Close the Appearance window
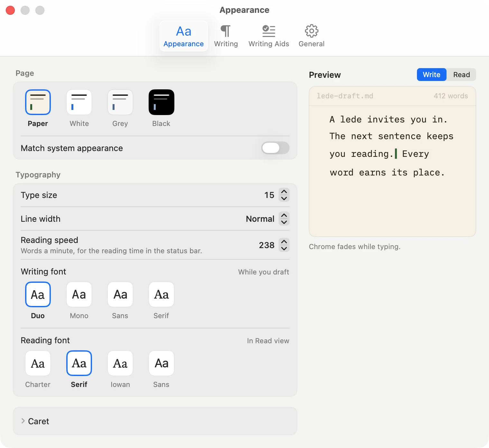 (x=10, y=10)
